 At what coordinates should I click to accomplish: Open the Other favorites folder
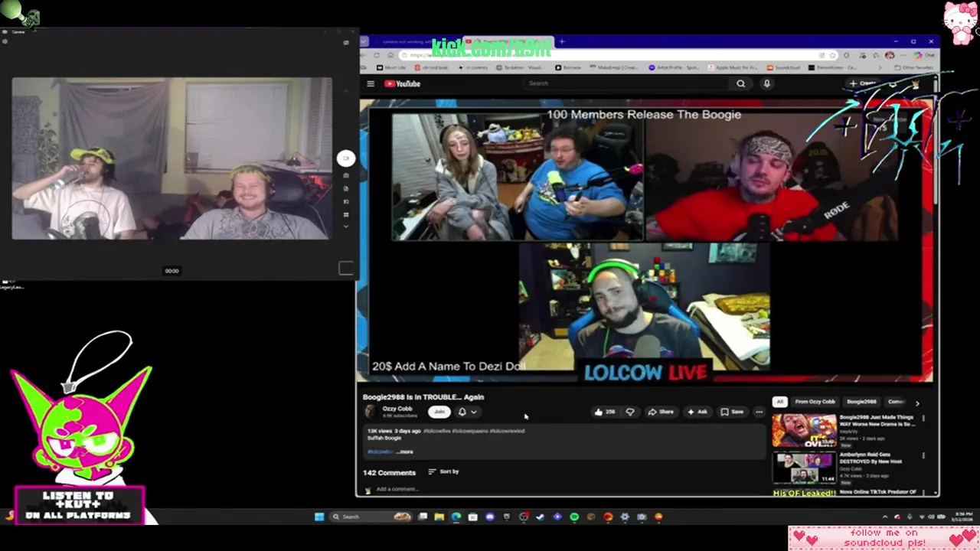click(x=914, y=67)
